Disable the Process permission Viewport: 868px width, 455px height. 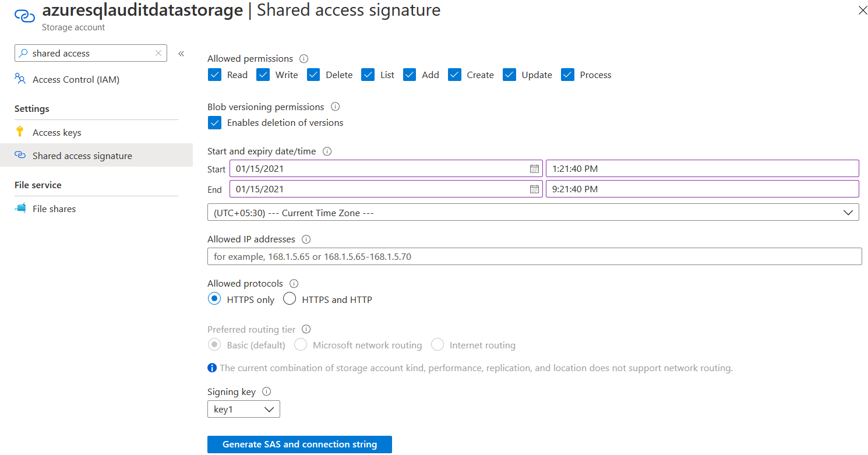pos(567,75)
